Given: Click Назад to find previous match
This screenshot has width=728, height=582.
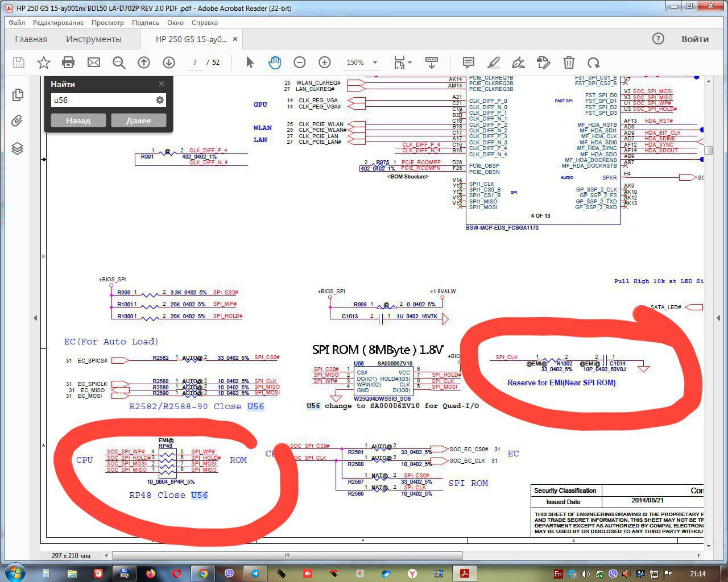Looking at the screenshot, I should [x=78, y=120].
